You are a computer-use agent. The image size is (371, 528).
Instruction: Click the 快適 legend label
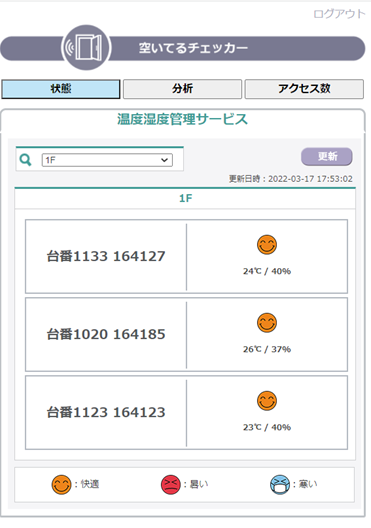[x=90, y=484]
